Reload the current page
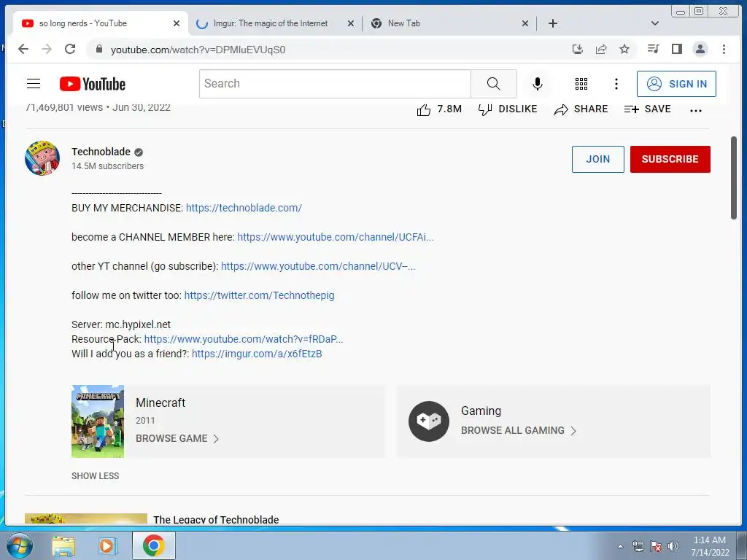Screen dimensions: 747x560 [70, 49]
